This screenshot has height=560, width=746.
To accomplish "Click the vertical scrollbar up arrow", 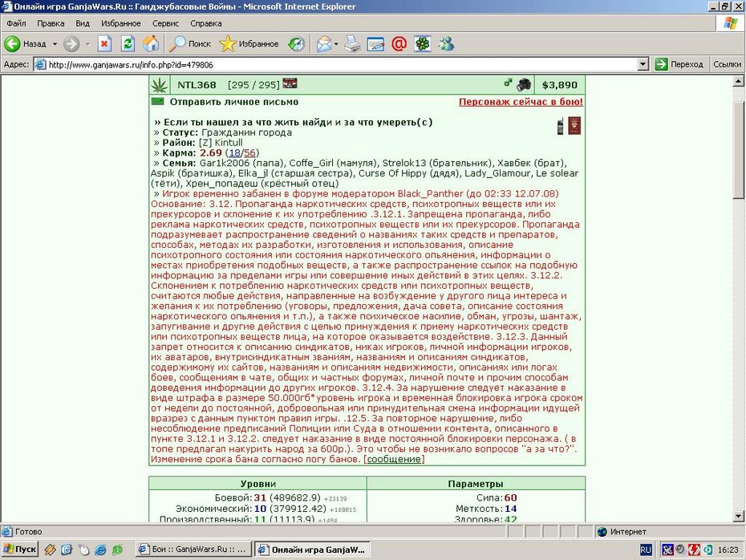I will pos(739,81).
